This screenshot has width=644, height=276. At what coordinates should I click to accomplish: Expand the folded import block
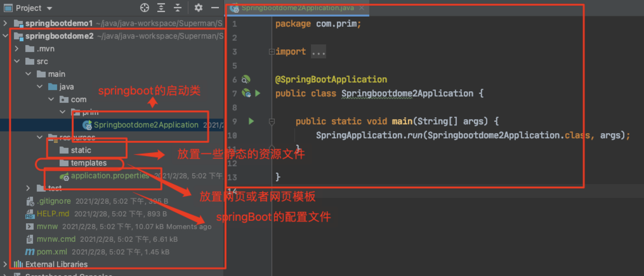(x=272, y=51)
